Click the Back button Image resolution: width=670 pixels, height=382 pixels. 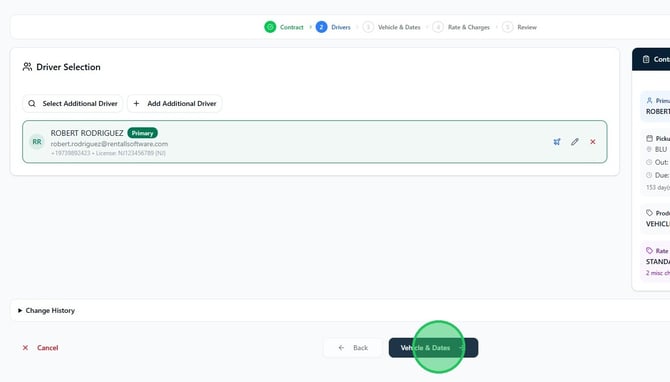(353, 348)
